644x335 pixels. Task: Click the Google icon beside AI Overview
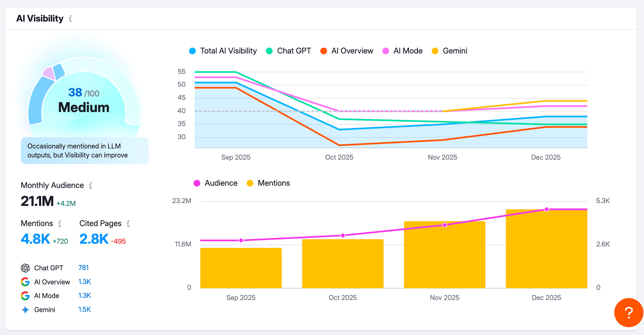25,282
